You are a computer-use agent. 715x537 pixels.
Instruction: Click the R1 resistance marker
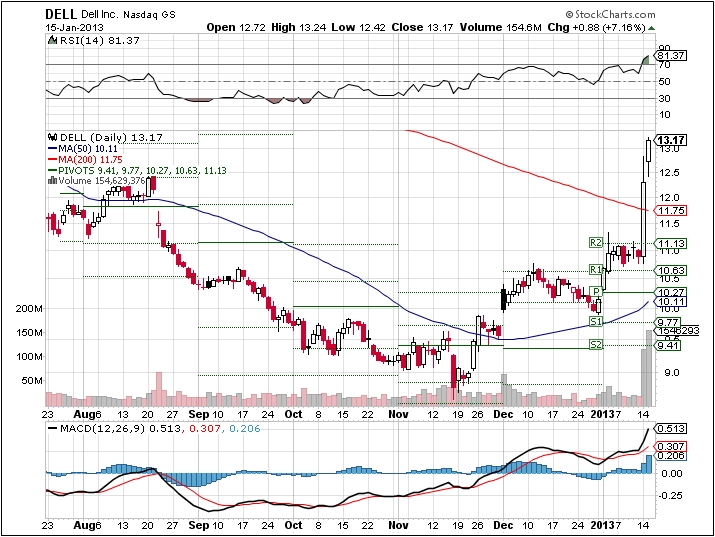coord(596,269)
